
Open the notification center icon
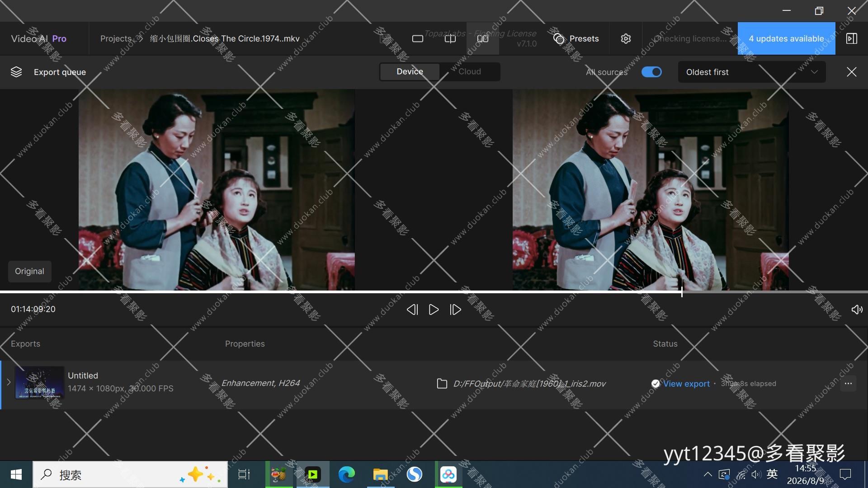[845, 474]
